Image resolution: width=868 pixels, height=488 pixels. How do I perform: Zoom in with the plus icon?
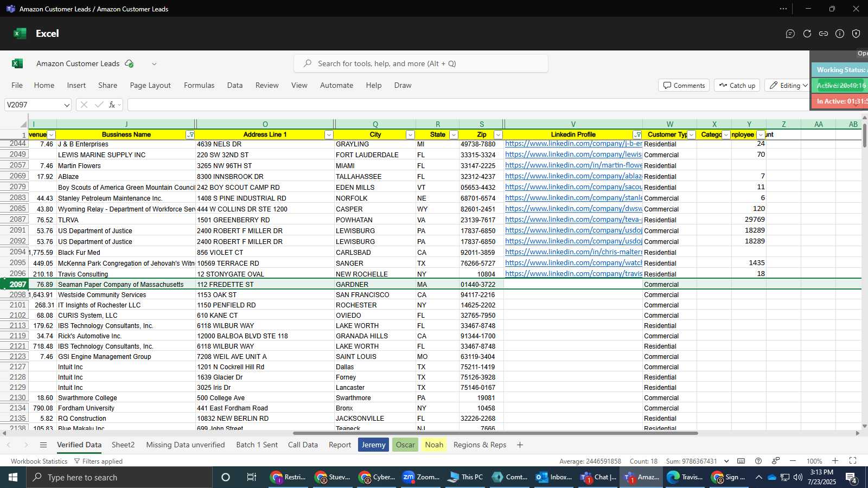tap(835, 461)
